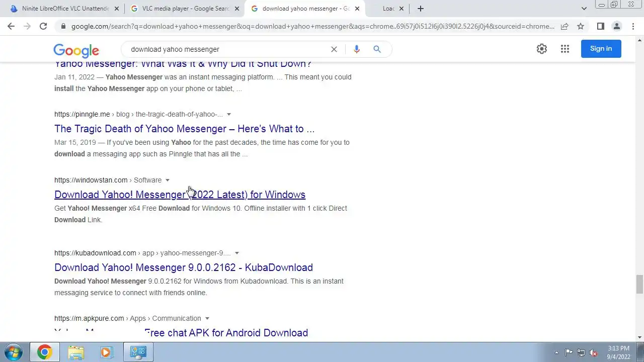Submit search with magnifier icon
The height and width of the screenshot is (362, 644).
[377, 49]
